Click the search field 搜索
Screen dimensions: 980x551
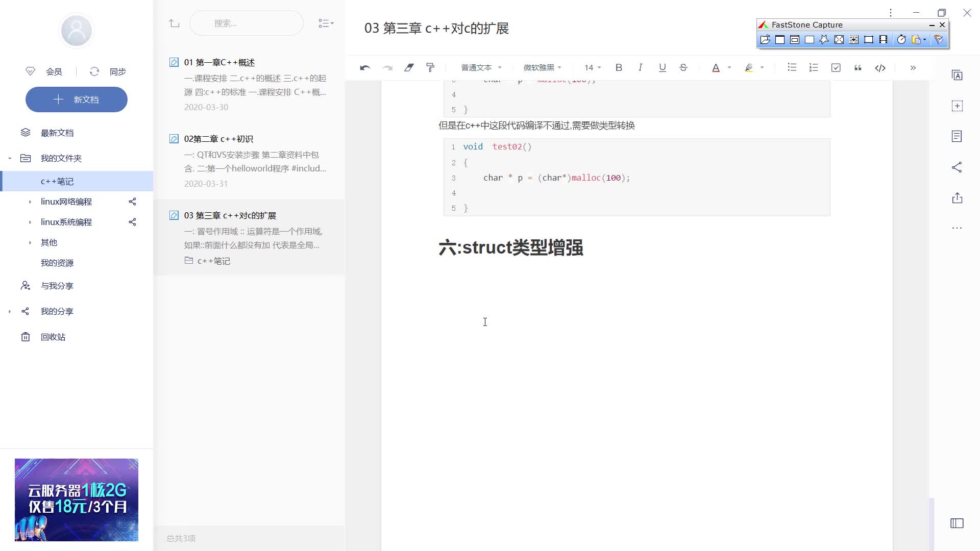pos(247,23)
